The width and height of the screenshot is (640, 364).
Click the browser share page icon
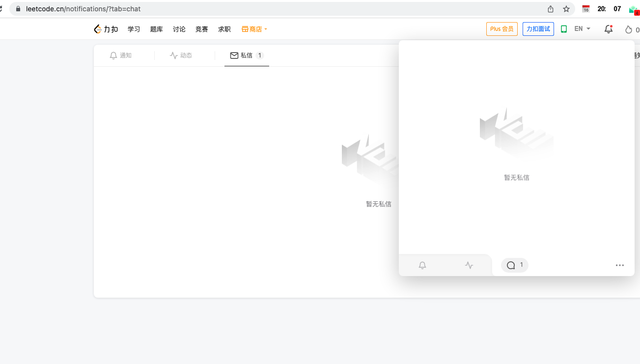(x=551, y=9)
